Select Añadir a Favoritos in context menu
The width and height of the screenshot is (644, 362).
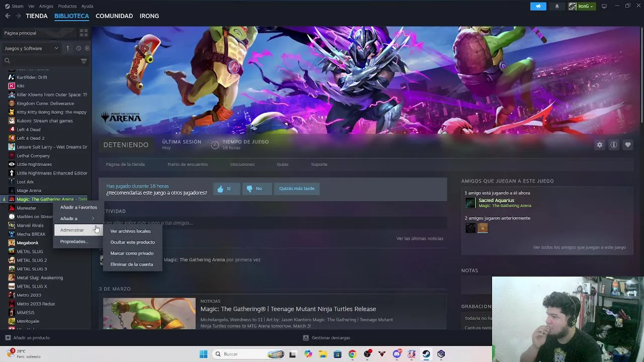78,207
